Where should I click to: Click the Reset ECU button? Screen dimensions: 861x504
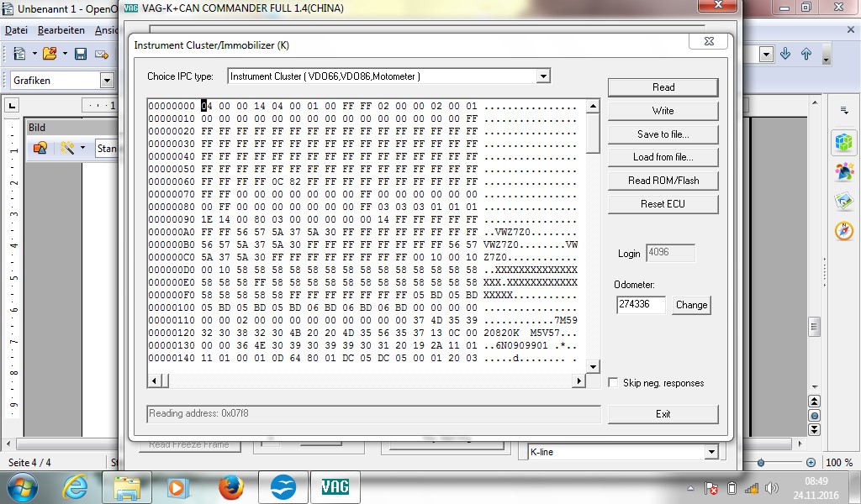click(x=663, y=204)
